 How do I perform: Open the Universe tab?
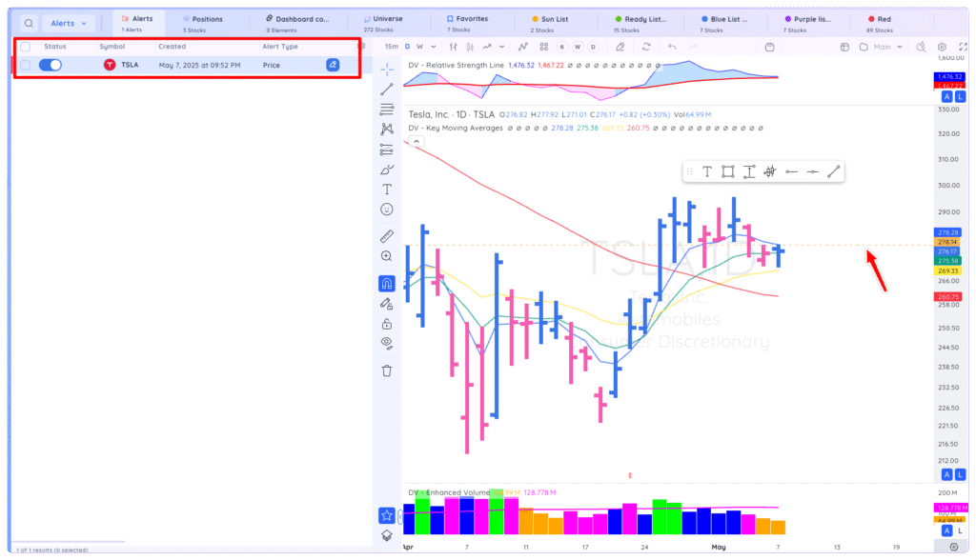pyautogui.click(x=383, y=24)
